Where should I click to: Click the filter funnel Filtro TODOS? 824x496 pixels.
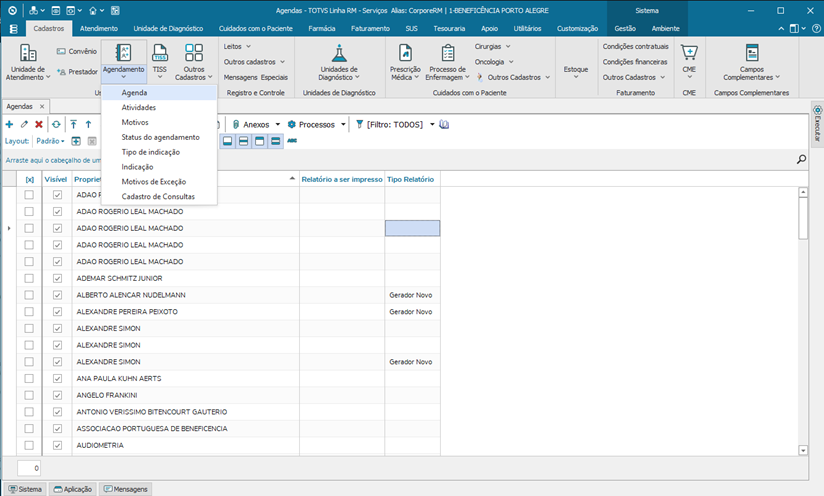389,125
